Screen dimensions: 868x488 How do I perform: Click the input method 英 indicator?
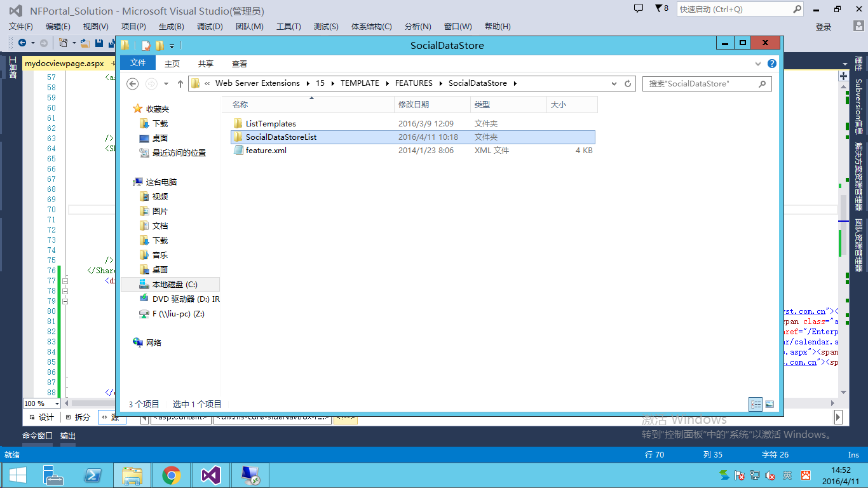click(787, 475)
